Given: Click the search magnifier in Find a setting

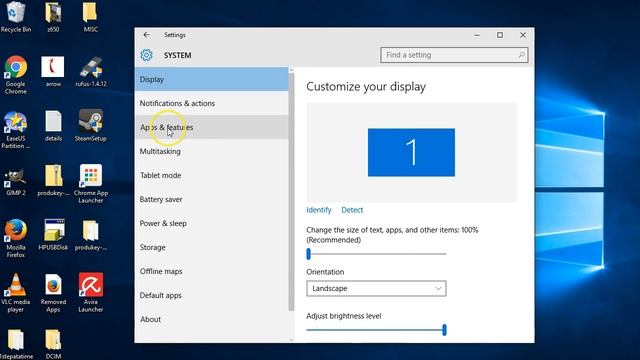Looking at the screenshot, I should pos(521,55).
